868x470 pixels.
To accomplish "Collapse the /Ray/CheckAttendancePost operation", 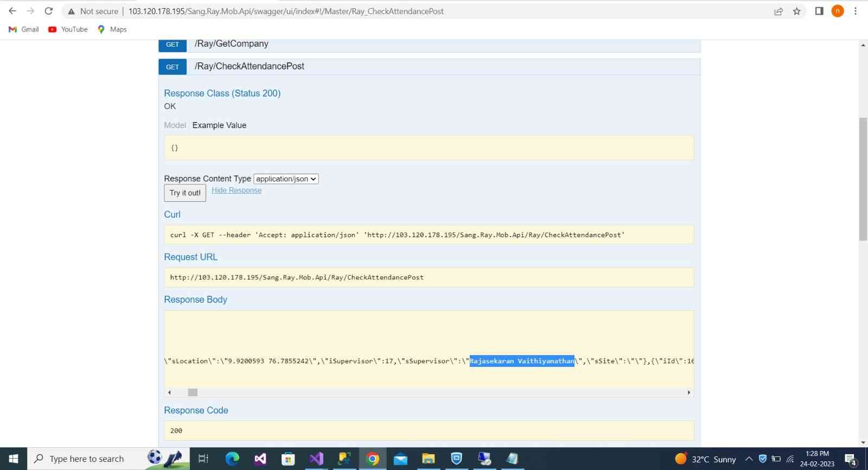I will 249,66.
